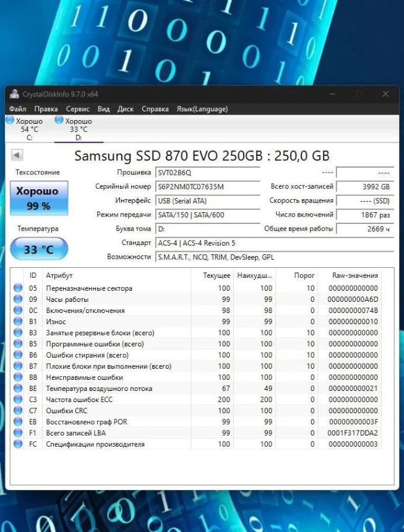Image resolution: width=404 pixels, height=532 pixels.
Task: Click status icon of attribute B3 row
Action: pos(18,333)
